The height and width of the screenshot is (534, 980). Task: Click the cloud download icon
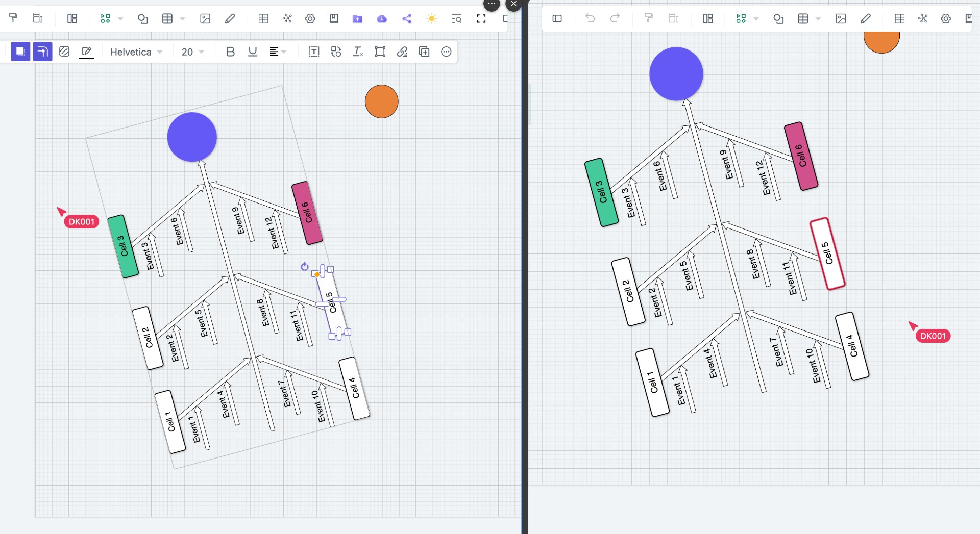coord(382,19)
